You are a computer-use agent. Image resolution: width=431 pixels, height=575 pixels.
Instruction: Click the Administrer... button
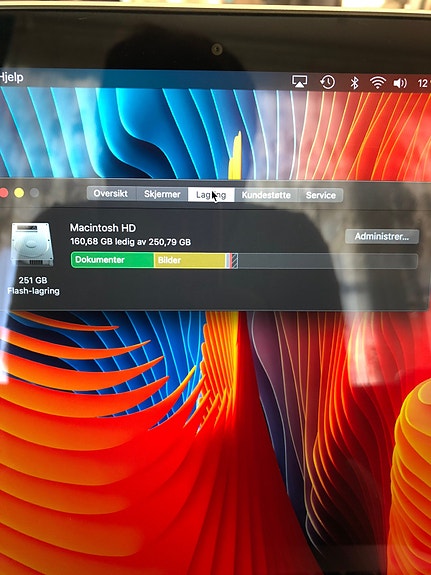coord(381,237)
